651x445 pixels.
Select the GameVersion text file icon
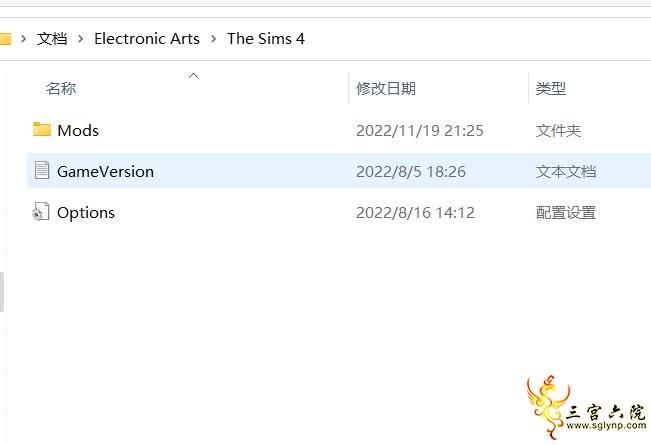42,170
